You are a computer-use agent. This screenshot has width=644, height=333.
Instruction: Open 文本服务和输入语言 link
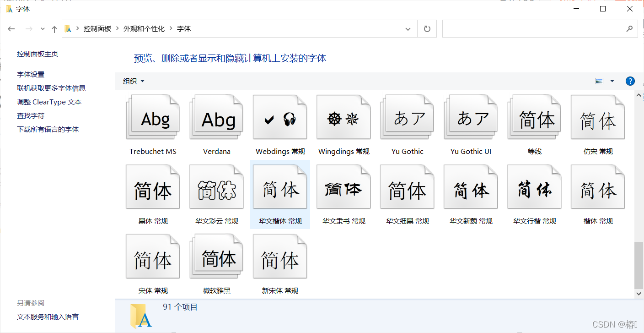(x=48, y=317)
